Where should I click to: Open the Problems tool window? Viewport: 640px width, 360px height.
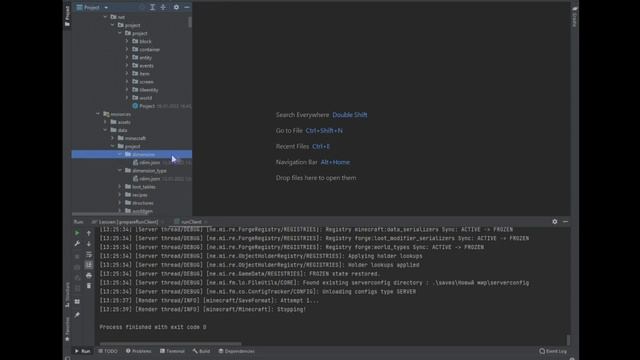pyautogui.click(x=138, y=351)
